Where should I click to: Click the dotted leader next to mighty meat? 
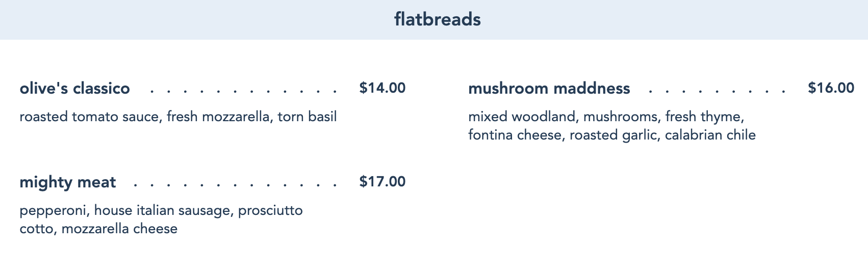tap(235, 185)
